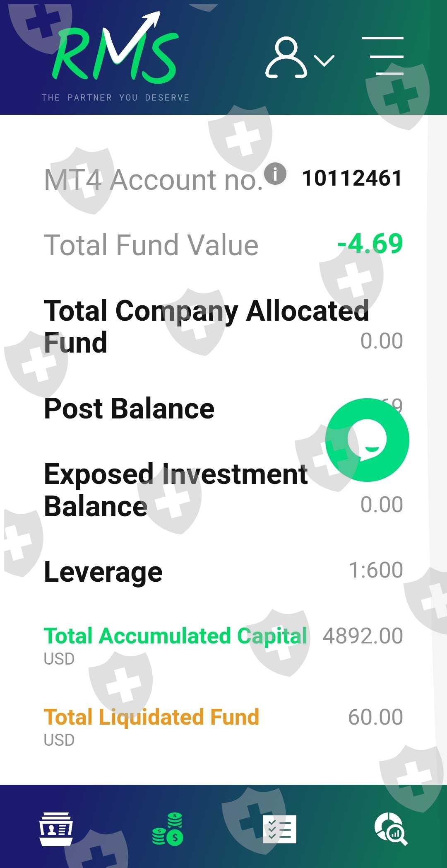Click the accumulated capital amount 4892.00
Viewport: 447px width, 868px height.
click(363, 636)
